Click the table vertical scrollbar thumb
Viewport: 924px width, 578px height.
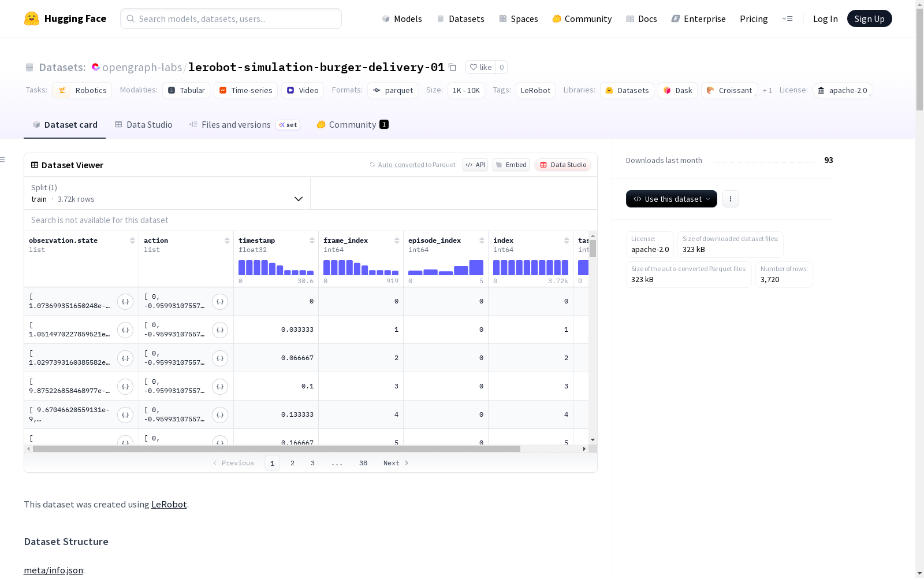(x=593, y=249)
